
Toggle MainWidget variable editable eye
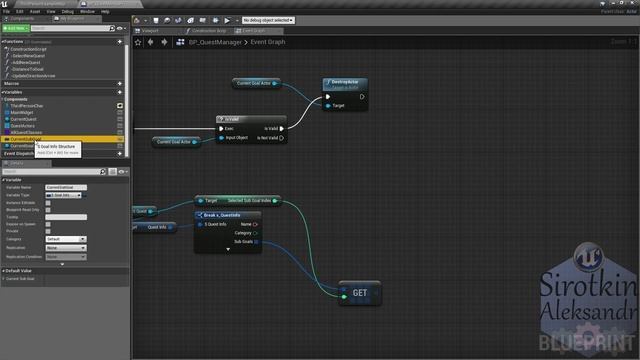120,112
